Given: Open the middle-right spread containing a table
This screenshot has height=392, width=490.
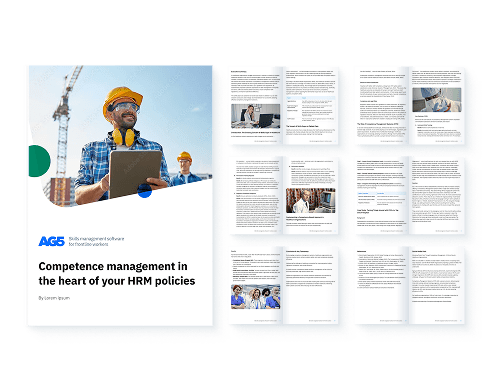Looking at the screenshot, I should pyautogui.click(x=410, y=195).
